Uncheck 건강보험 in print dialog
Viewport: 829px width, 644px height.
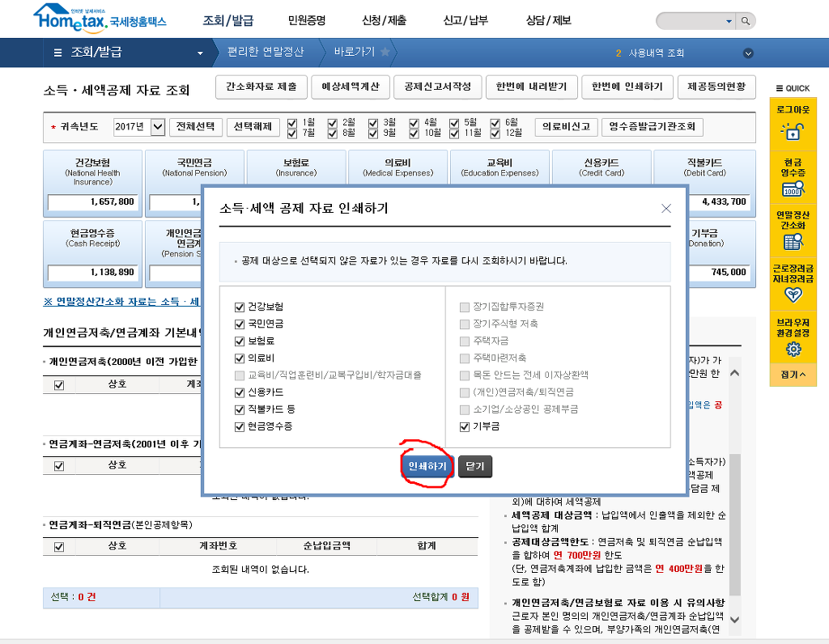[x=240, y=307]
